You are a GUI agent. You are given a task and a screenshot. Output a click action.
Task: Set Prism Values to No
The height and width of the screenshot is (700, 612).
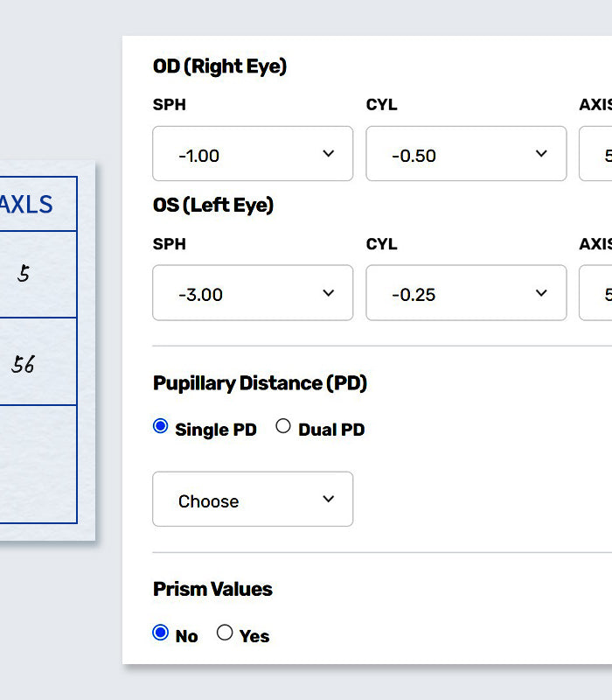161,633
